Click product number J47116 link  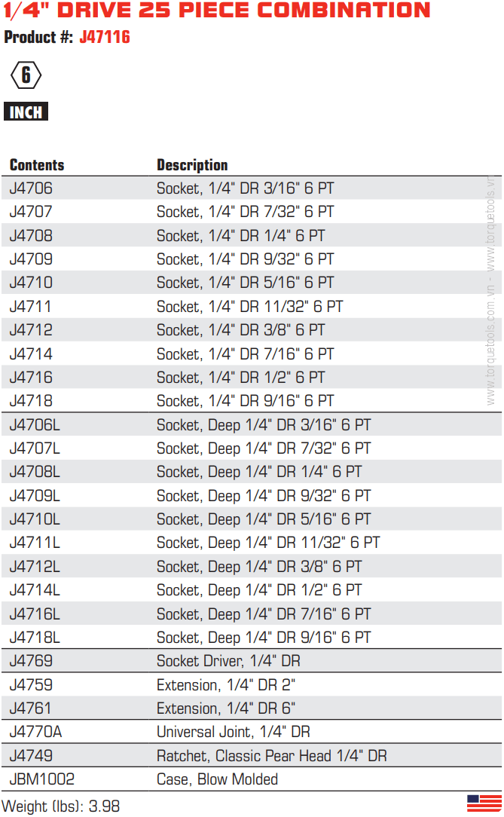pyautogui.click(x=105, y=38)
